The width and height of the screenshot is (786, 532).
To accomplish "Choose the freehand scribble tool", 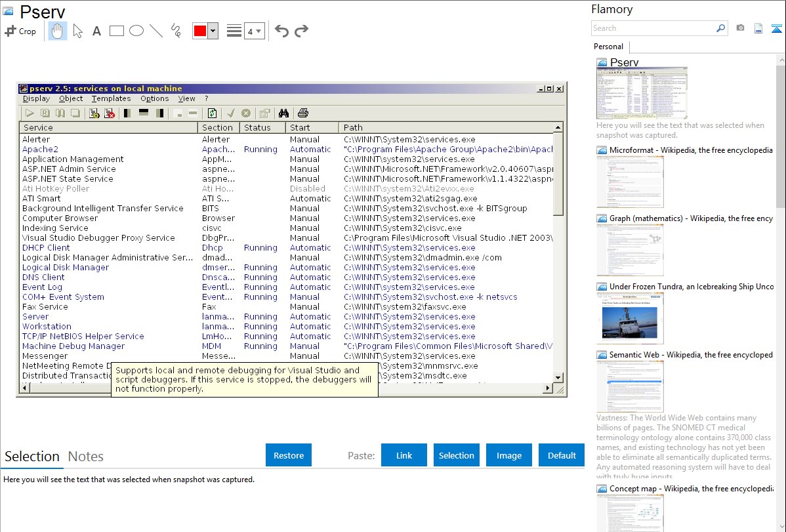I will tap(176, 31).
